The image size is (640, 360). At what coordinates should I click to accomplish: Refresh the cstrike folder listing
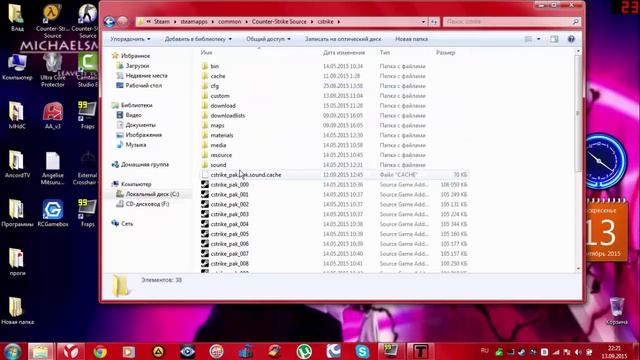tap(434, 22)
